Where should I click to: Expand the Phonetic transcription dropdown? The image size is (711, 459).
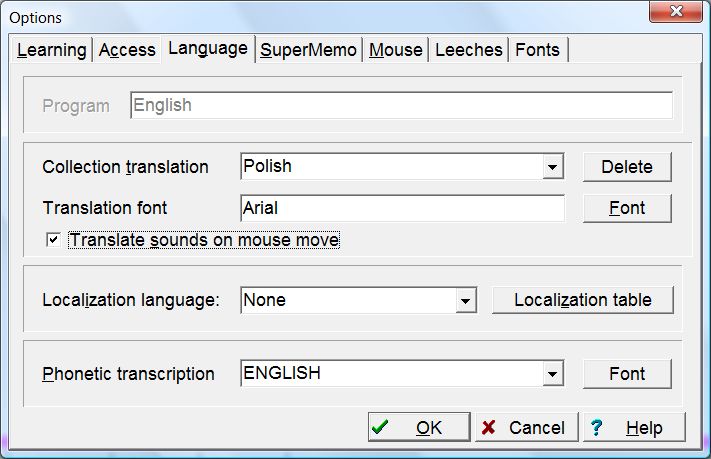(x=554, y=374)
